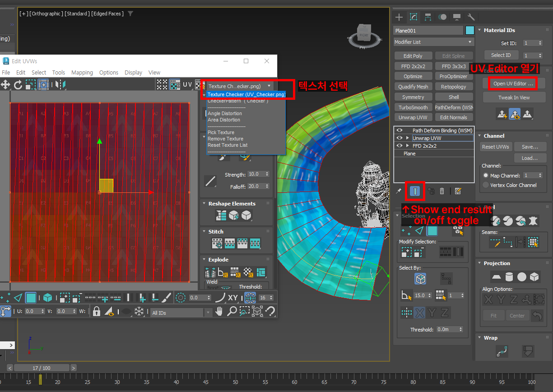Click Remove Modifier trash icon
Screen dimensions: 553x392
click(x=442, y=191)
